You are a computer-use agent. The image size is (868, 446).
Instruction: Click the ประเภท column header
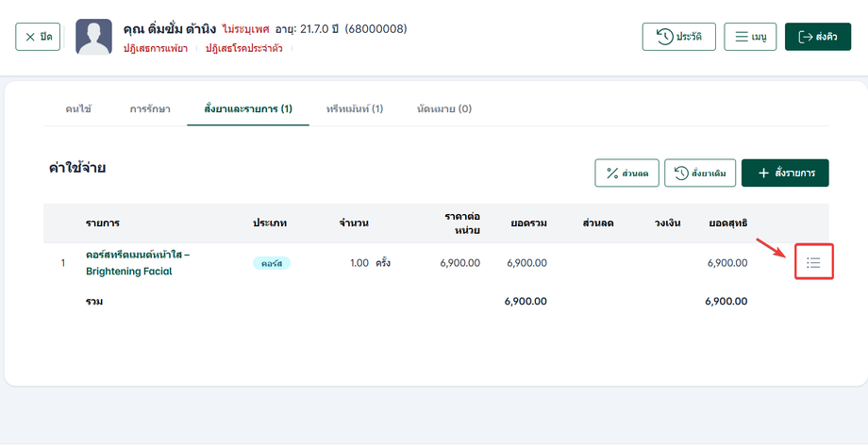click(270, 223)
